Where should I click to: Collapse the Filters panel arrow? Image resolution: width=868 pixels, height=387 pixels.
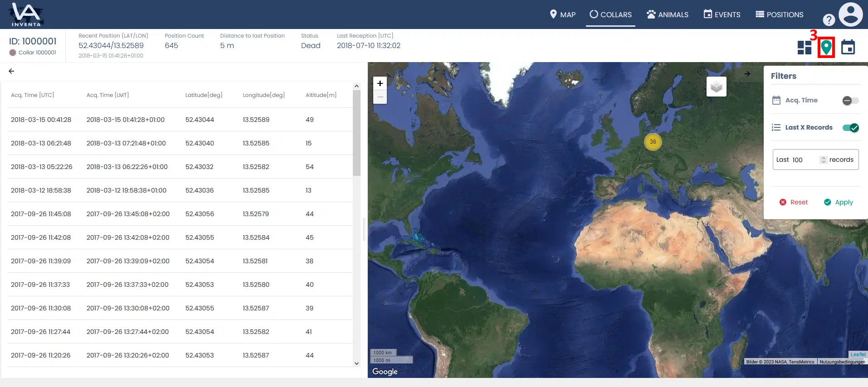(747, 74)
